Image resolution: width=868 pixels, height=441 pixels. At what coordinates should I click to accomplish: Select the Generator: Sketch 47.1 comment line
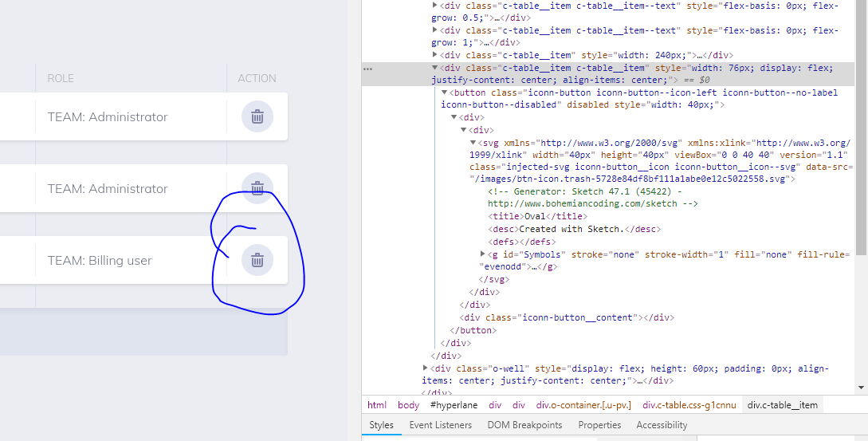click(584, 191)
